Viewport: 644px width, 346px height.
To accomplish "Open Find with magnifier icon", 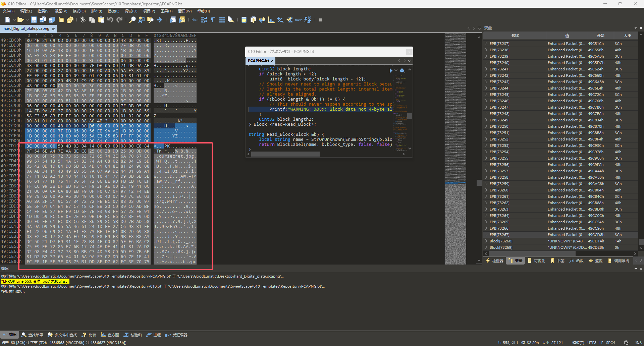I will coord(132,20).
